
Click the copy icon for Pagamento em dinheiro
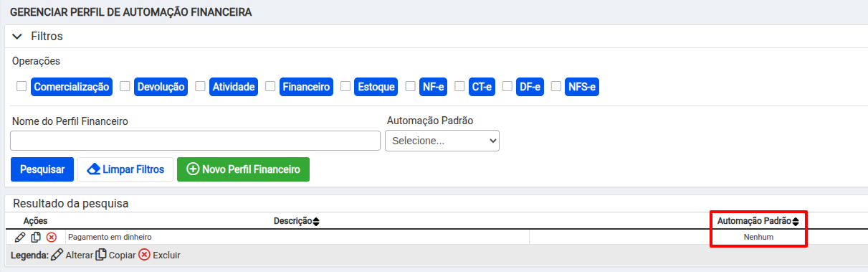pyautogui.click(x=36, y=237)
